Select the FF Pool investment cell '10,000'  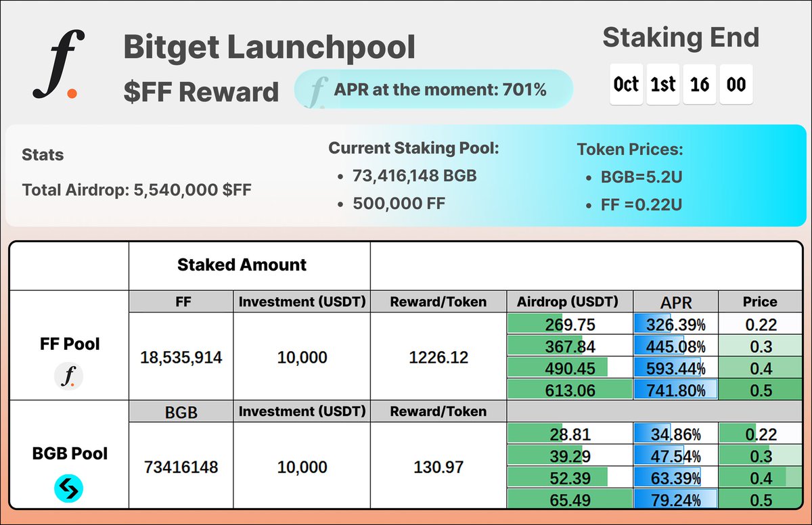click(x=302, y=357)
